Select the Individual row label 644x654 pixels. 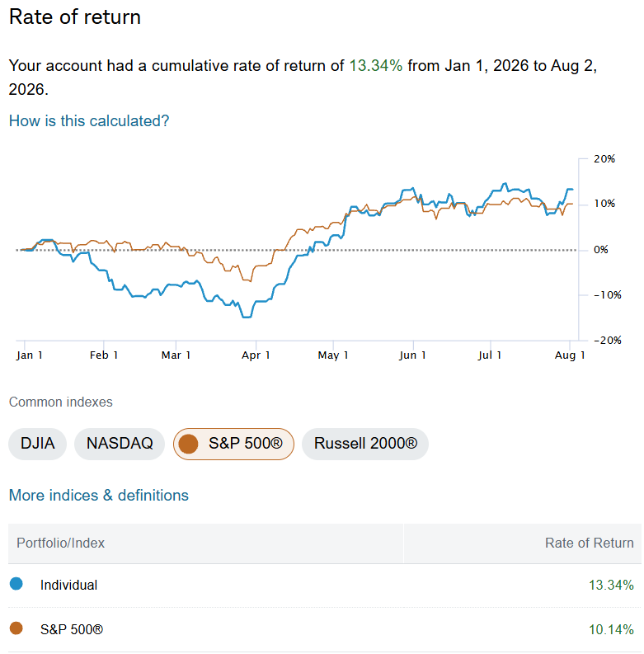coord(68,585)
